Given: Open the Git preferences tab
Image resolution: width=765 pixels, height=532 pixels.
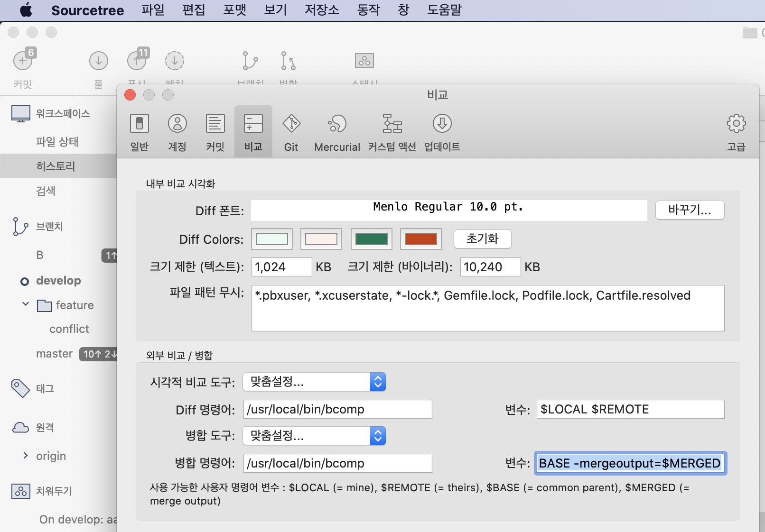Looking at the screenshot, I should tap(291, 132).
